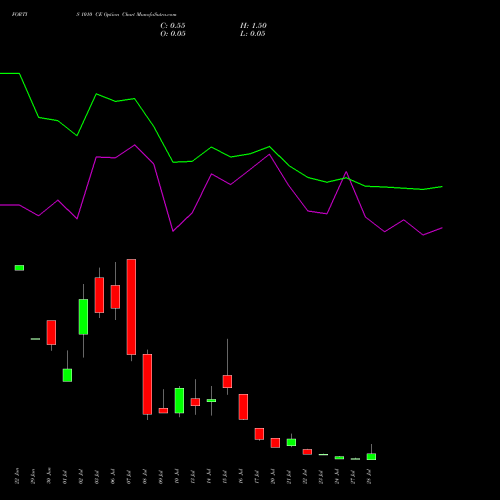Select the 20 Jul date label
The height and width of the screenshot is (500, 500).
pos(273,477)
